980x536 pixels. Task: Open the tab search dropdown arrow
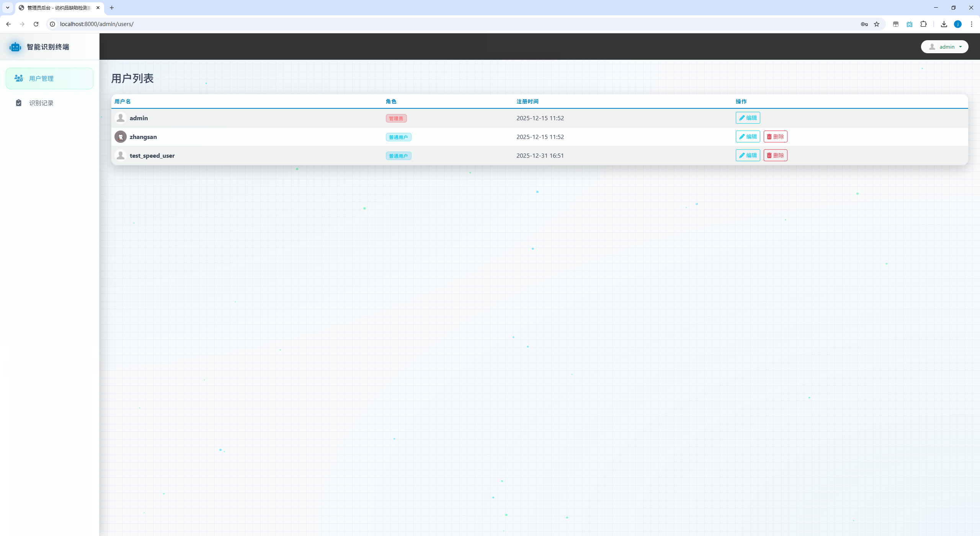tap(8, 8)
